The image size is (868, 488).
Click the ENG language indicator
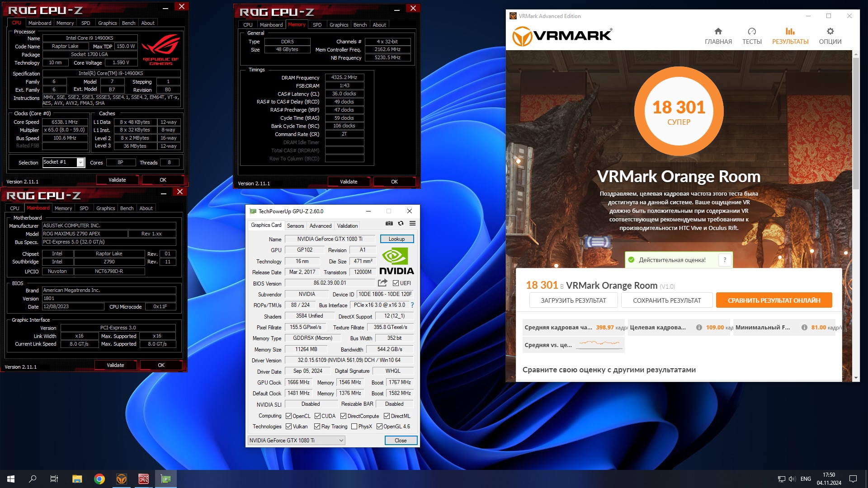tap(806, 479)
